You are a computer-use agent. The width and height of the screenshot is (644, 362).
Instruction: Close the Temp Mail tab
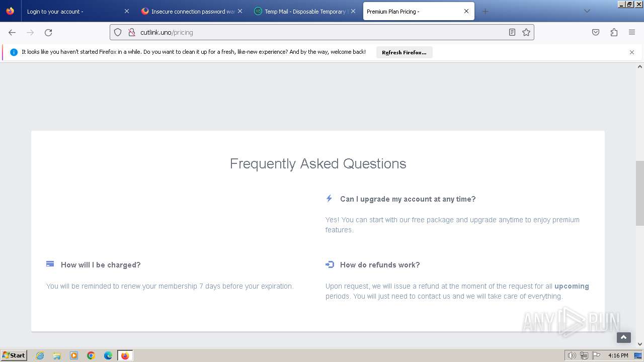point(353,11)
